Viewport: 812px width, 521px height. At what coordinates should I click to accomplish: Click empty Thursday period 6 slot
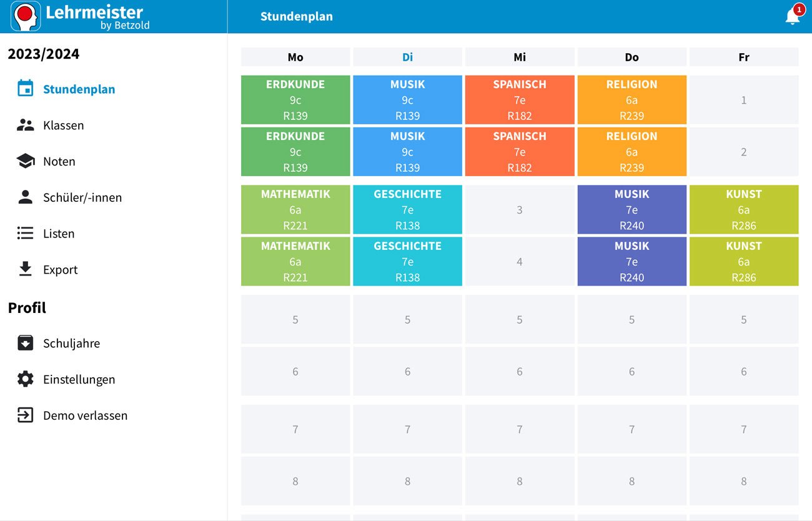pyautogui.click(x=631, y=371)
